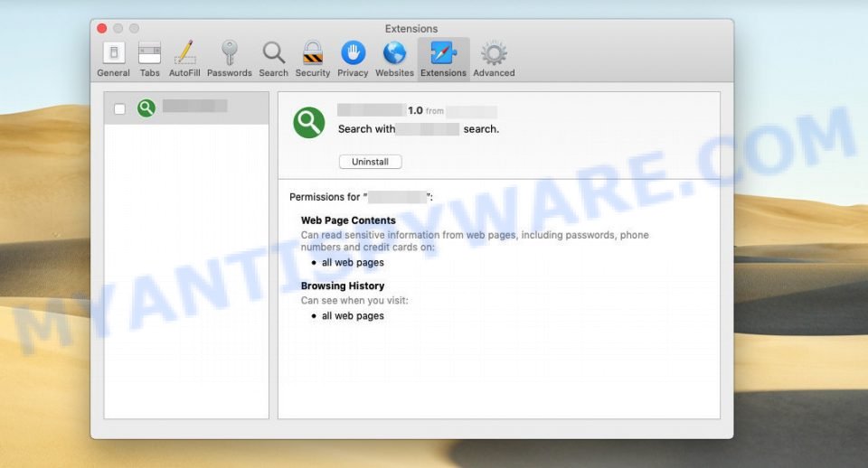The height and width of the screenshot is (468, 868).
Task: Click the version "1.0" text
Action: tap(415, 110)
